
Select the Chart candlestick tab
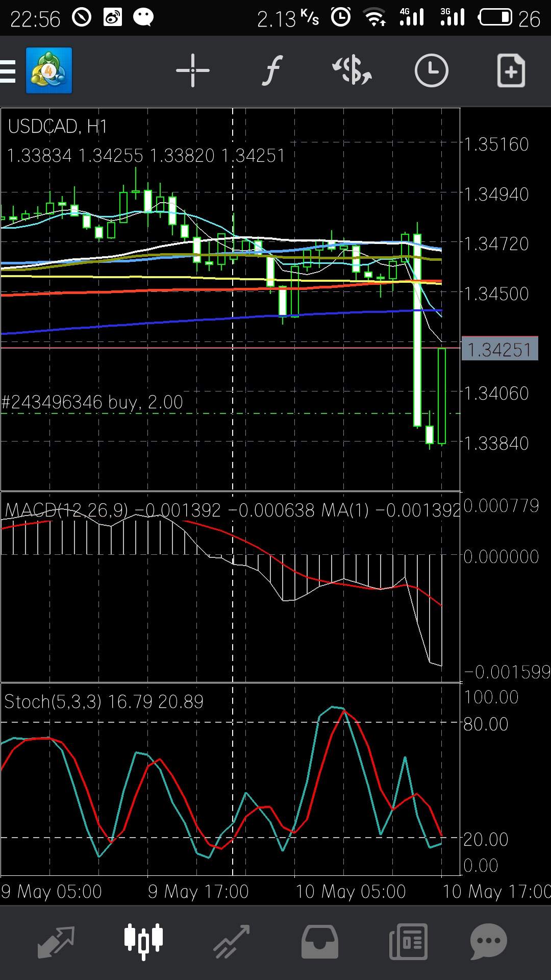(143, 942)
